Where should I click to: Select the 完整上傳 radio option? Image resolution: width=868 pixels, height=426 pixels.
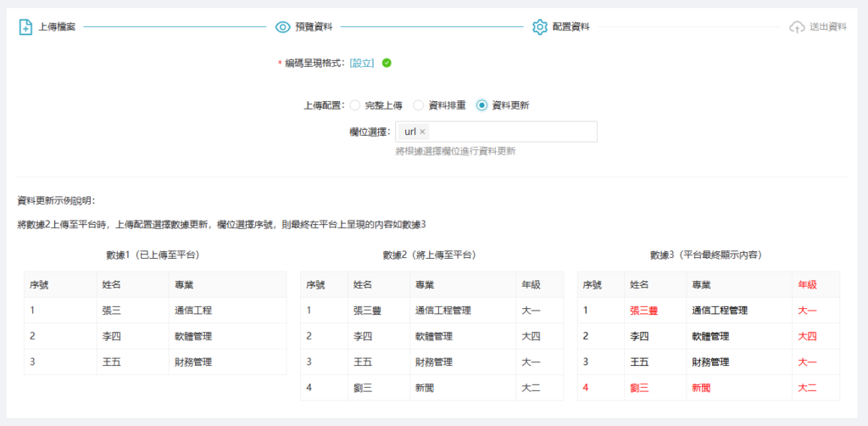tap(355, 105)
